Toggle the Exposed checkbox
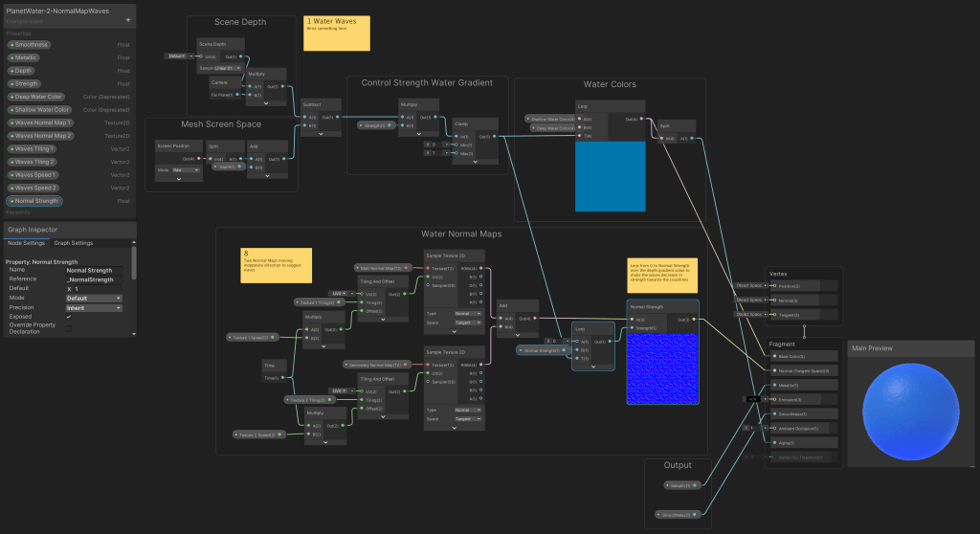 point(68,317)
